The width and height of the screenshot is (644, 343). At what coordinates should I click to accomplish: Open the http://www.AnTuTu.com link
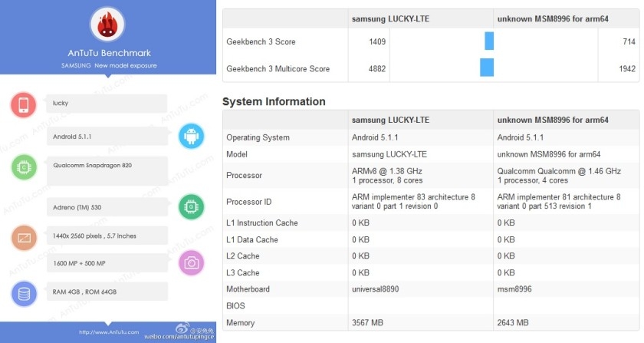click(109, 332)
